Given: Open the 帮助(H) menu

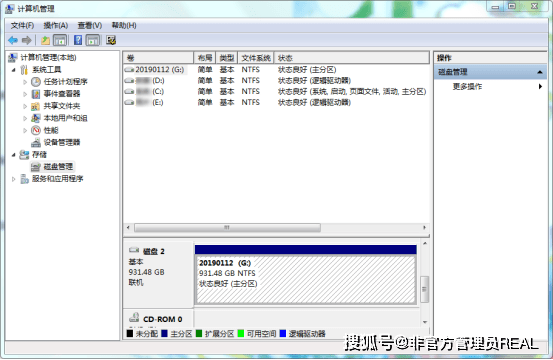Looking at the screenshot, I should [x=124, y=25].
